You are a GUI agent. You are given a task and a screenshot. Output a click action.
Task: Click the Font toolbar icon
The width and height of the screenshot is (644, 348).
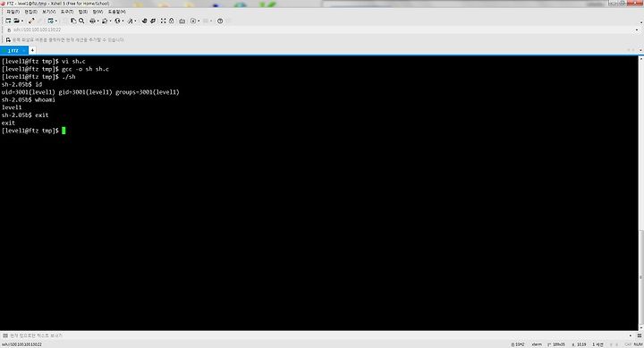(x=131, y=21)
